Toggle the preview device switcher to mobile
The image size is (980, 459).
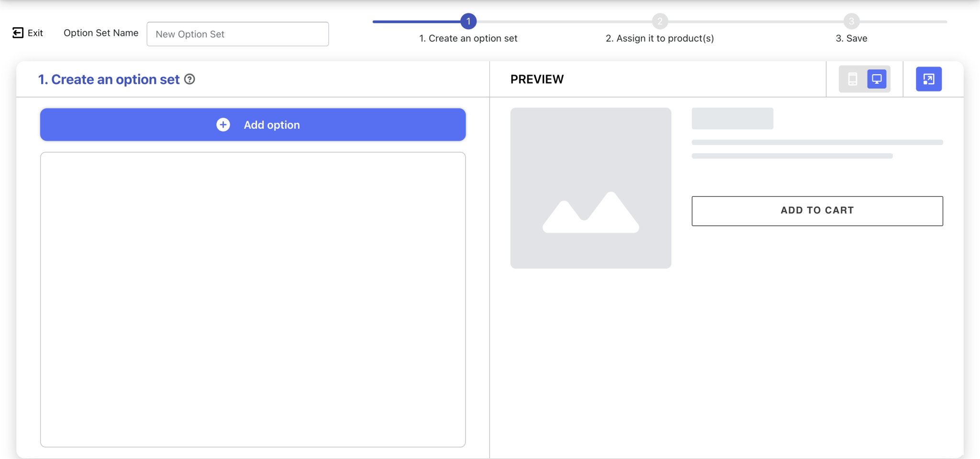click(x=853, y=79)
